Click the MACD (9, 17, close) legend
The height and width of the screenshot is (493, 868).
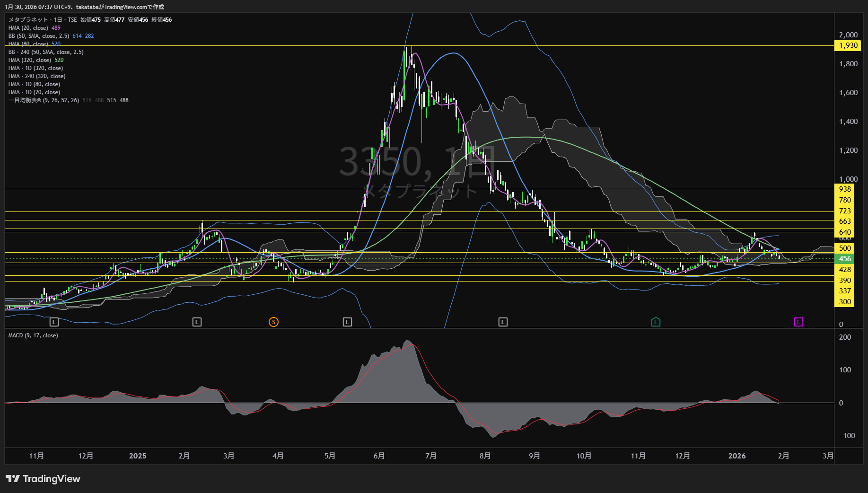coord(33,335)
